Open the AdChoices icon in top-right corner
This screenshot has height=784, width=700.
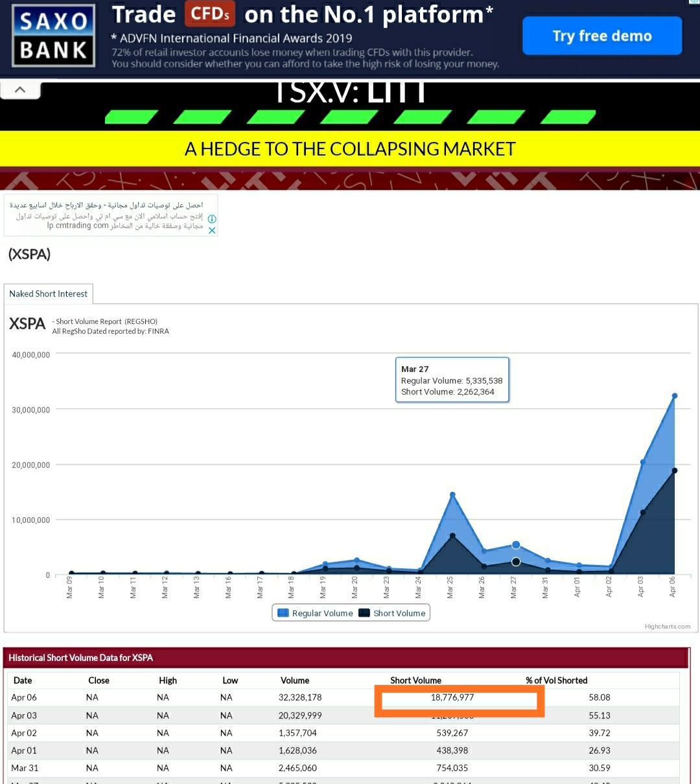point(695,3)
